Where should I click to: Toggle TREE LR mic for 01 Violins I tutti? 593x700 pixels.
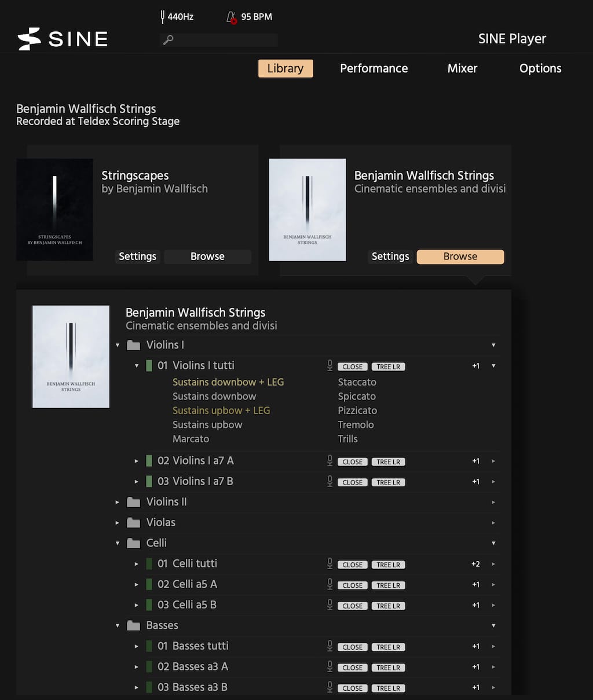pyautogui.click(x=388, y=367)
